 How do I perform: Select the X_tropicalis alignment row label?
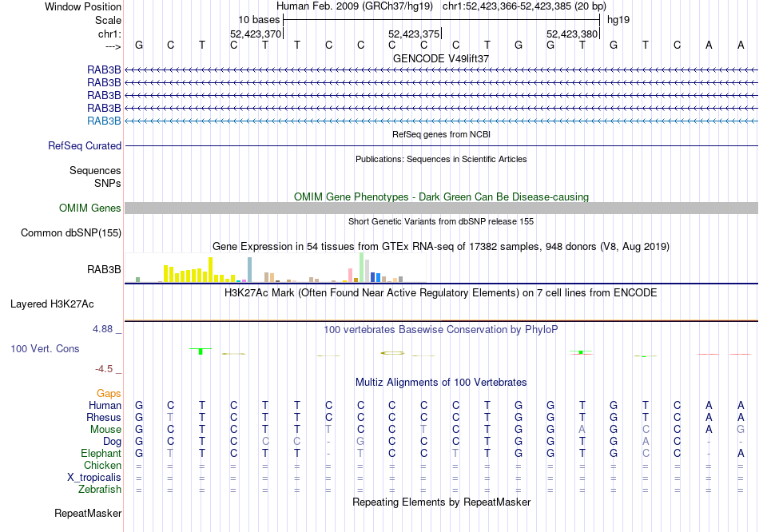click(94, 478)
